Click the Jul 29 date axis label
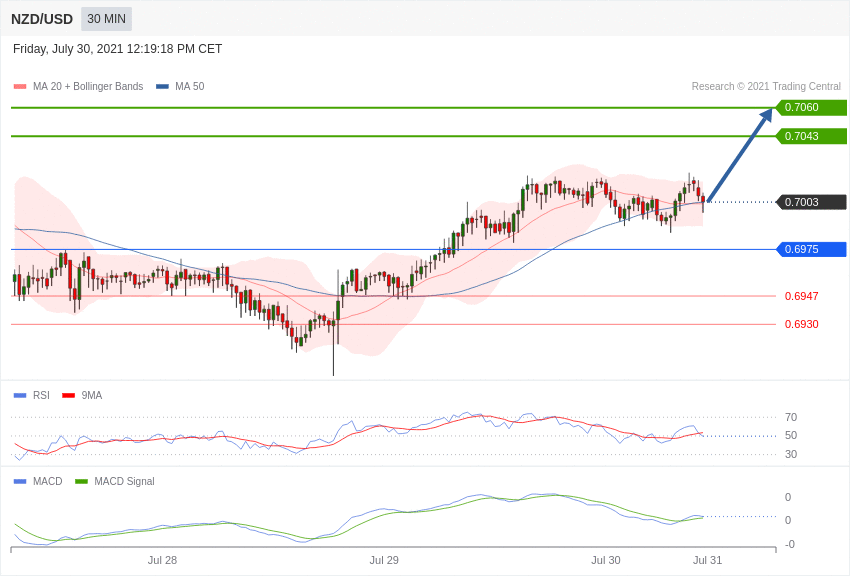 (x=384, y=560)
